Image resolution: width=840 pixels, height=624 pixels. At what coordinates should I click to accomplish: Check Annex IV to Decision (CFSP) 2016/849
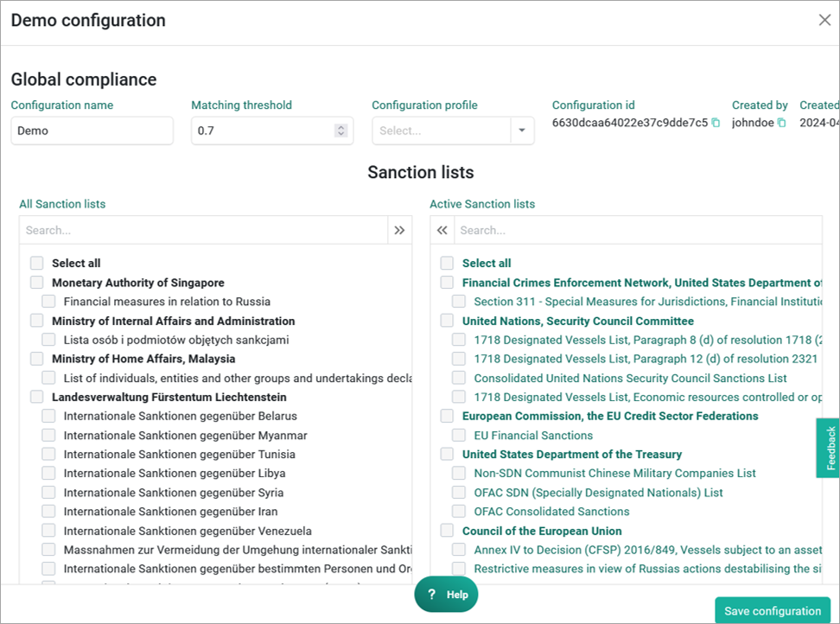point(459,550)
